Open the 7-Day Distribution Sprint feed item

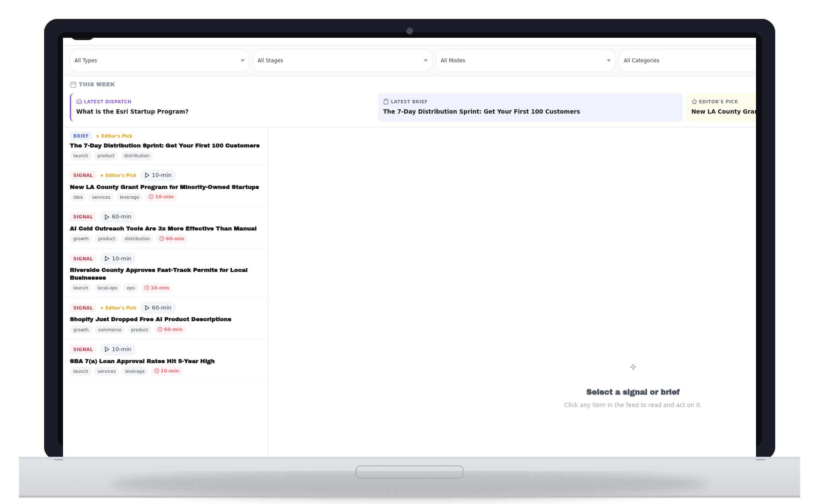(165, 146)
